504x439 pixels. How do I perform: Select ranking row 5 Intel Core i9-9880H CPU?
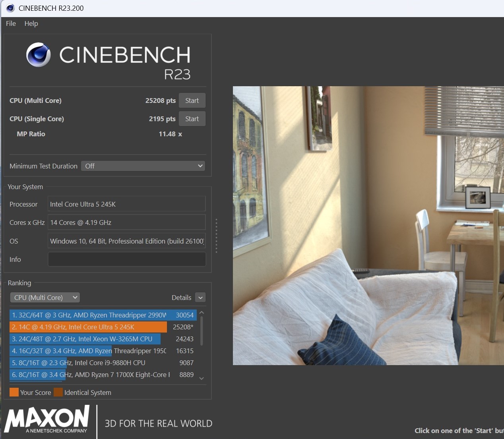103,363
